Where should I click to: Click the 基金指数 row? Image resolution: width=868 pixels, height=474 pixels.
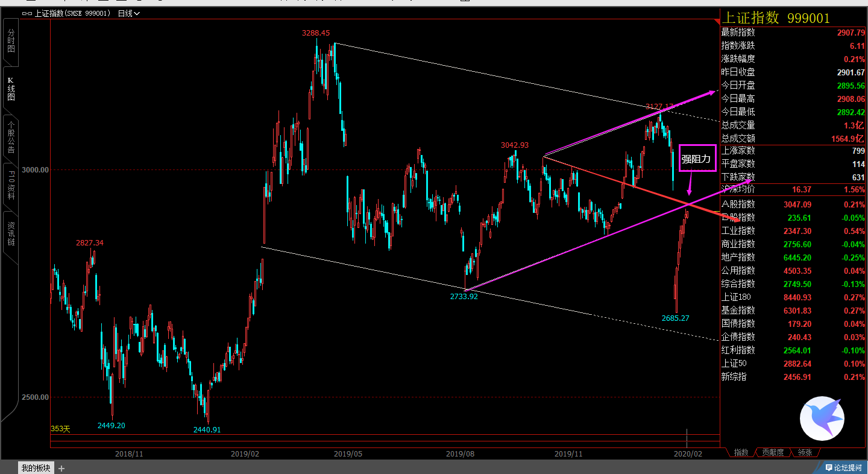(793, 310)
